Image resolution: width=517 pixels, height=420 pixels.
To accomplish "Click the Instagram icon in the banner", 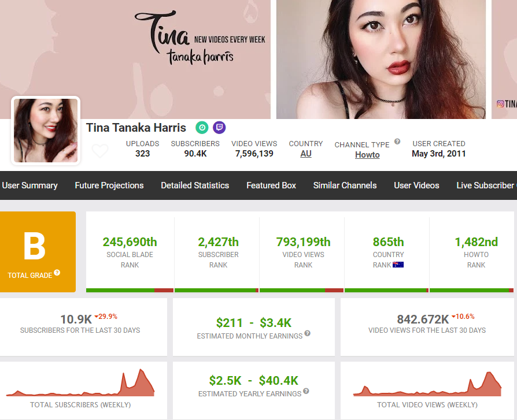I will (x=500, y=104).
